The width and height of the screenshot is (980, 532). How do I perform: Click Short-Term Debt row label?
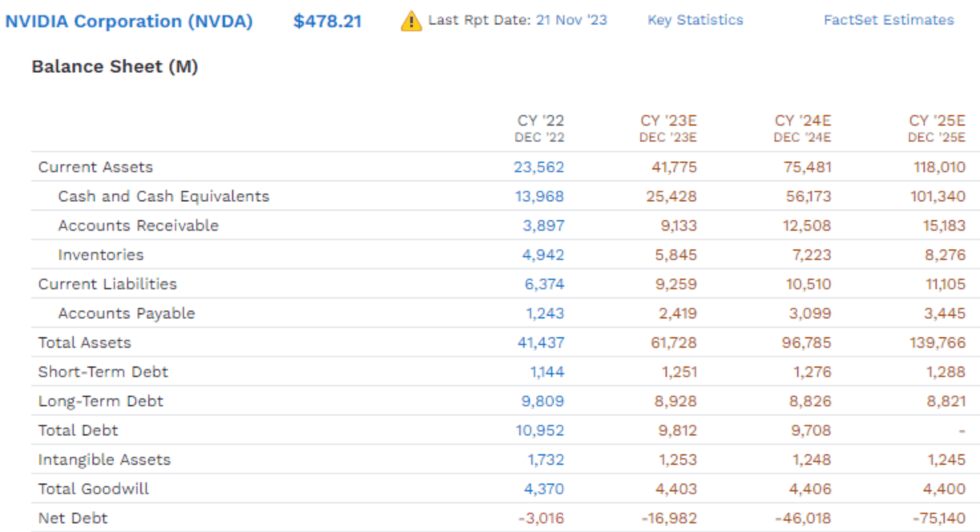(x=103, y=372)
